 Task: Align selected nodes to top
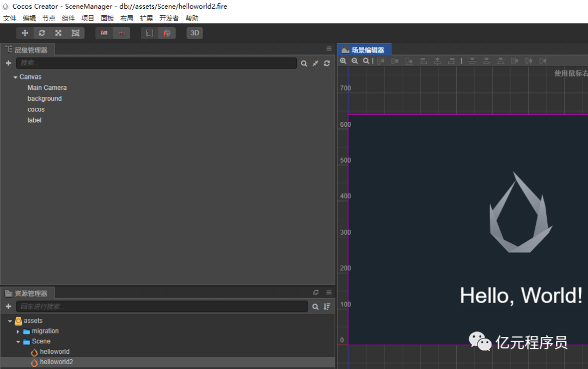381,61
